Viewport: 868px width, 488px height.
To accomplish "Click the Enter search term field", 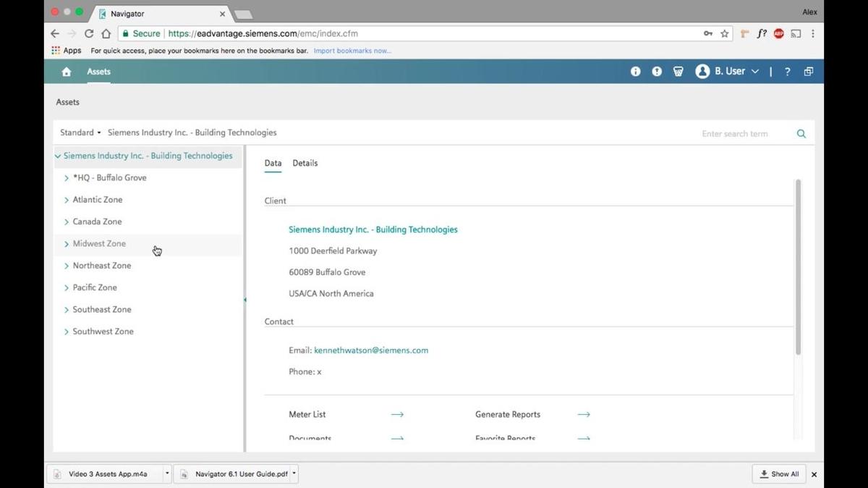I will (x=745, y=133).
